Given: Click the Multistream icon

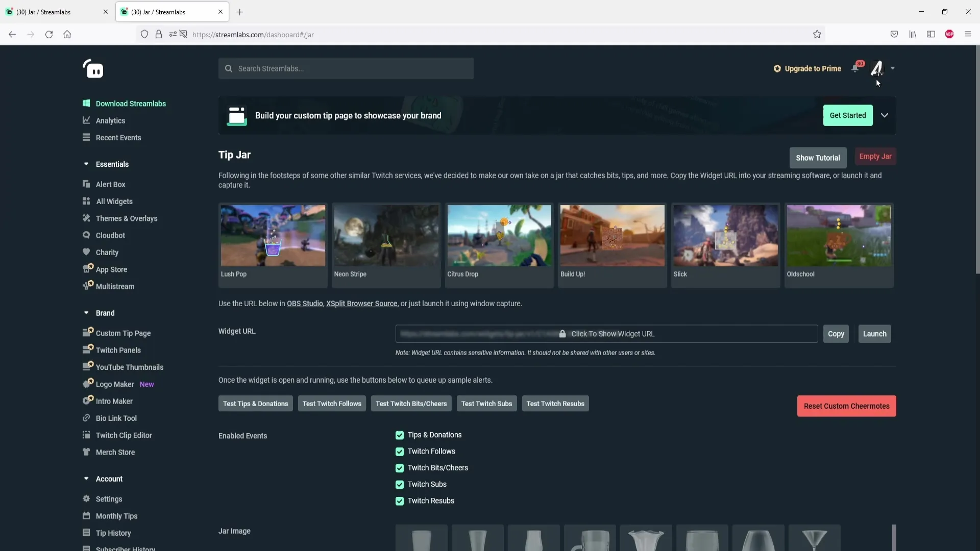Looking at the screenshot, I should click(x=88, y=285).
